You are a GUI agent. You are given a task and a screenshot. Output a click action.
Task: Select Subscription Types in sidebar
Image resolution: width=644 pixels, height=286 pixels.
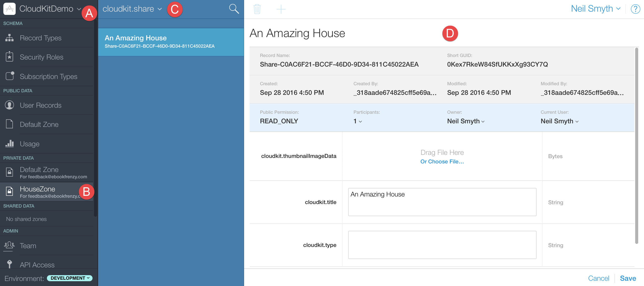point(48,76)
